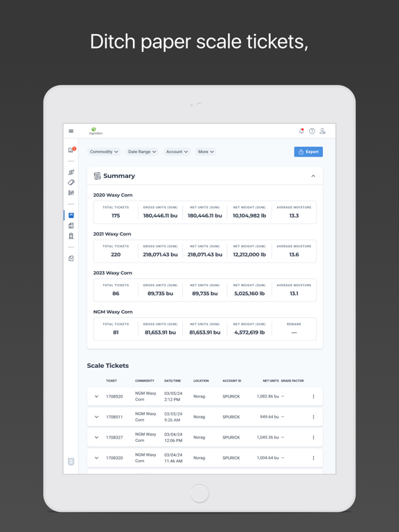Viewport: 399px width, 532px height.
Task: Open the sidebar checklist document icon
Action: click(71, 258)
